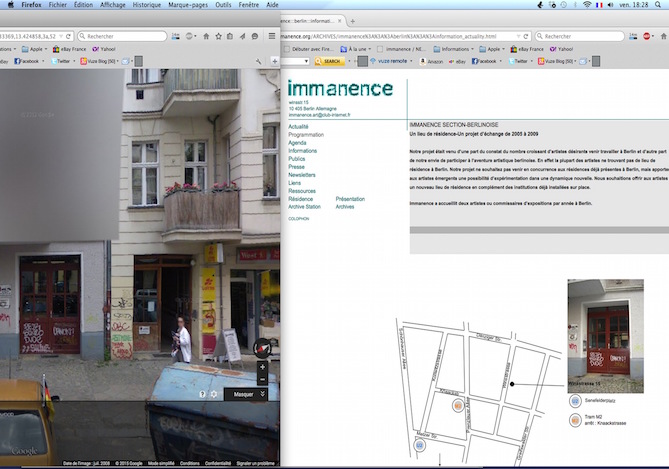Expand Apple bookmarks folder in right window
Viewport: 669px width, 469px height.
point(492,49)
